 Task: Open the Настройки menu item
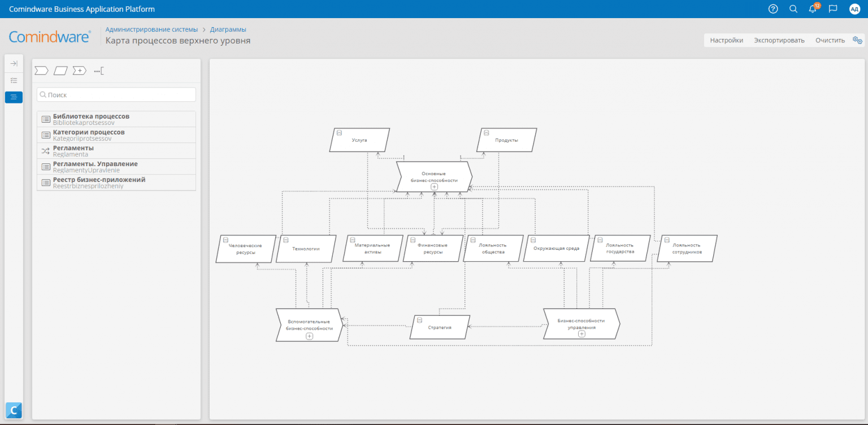click(x=726, y=40)
